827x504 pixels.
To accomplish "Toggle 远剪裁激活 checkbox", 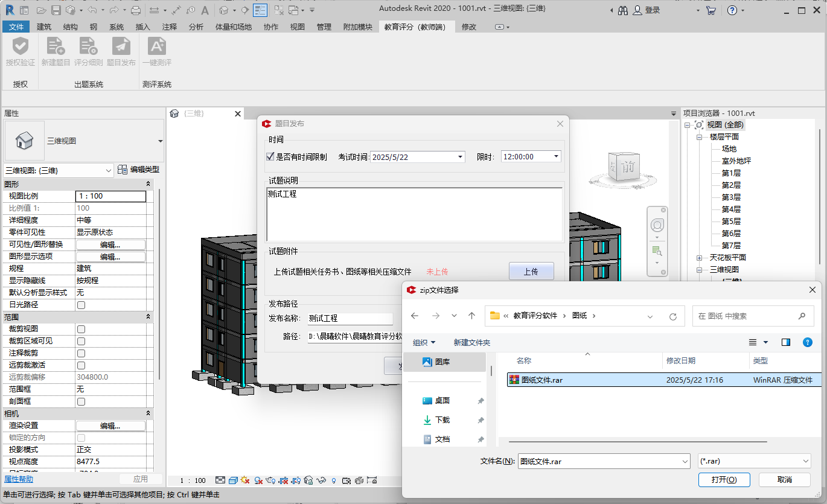I will [81, 365].
